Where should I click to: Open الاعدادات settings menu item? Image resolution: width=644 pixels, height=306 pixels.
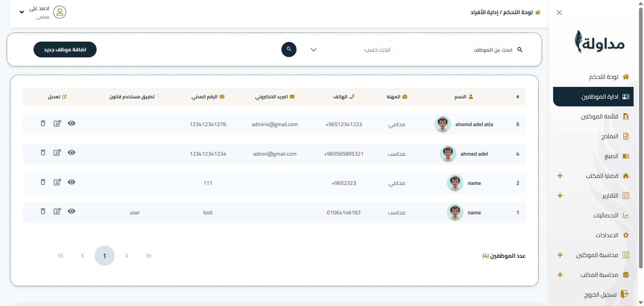click(593, 235)
